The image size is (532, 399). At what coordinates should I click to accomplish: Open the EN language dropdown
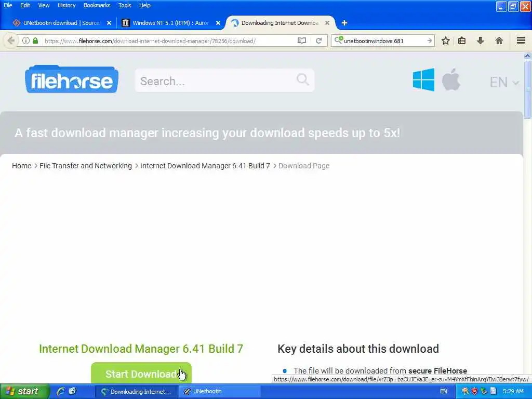(x=504, y=82)
